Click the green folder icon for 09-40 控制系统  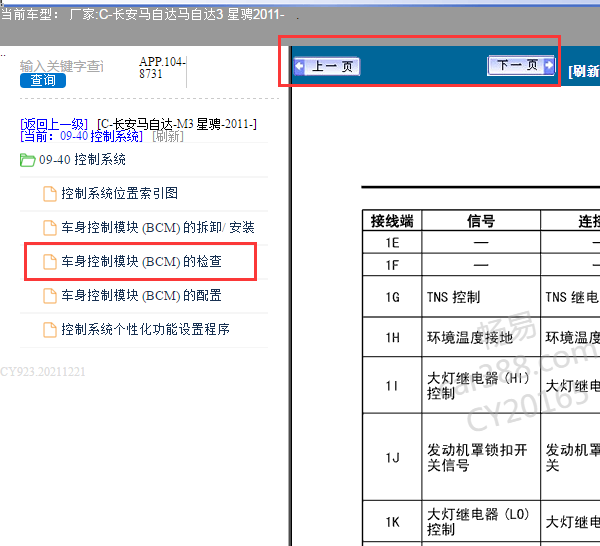pos(28,160)
